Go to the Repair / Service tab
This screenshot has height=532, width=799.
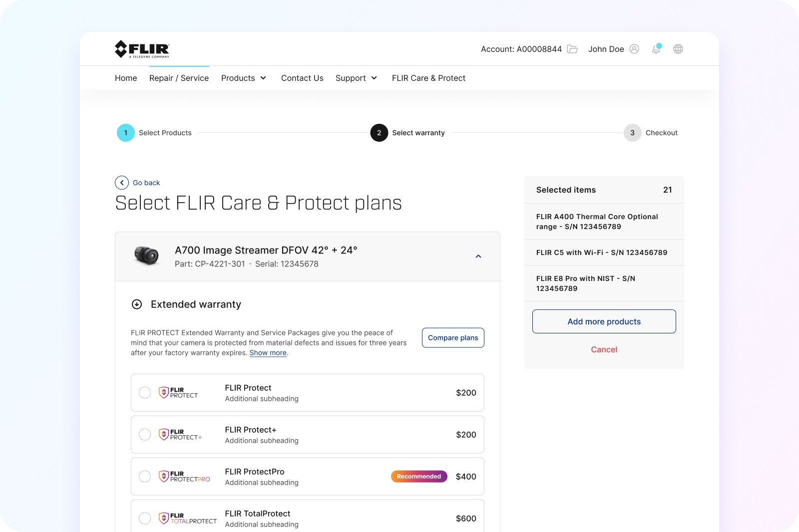tap(179, 78)
